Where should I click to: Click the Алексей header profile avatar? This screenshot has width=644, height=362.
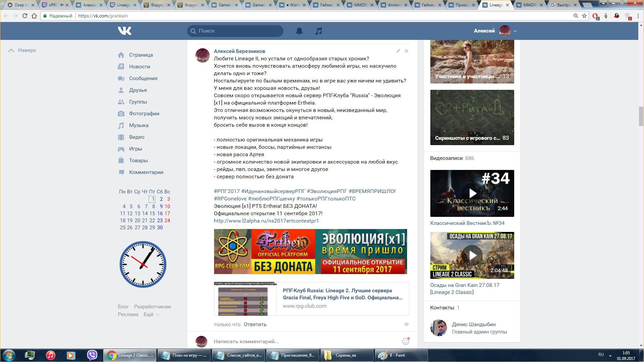tap(505, 31)
